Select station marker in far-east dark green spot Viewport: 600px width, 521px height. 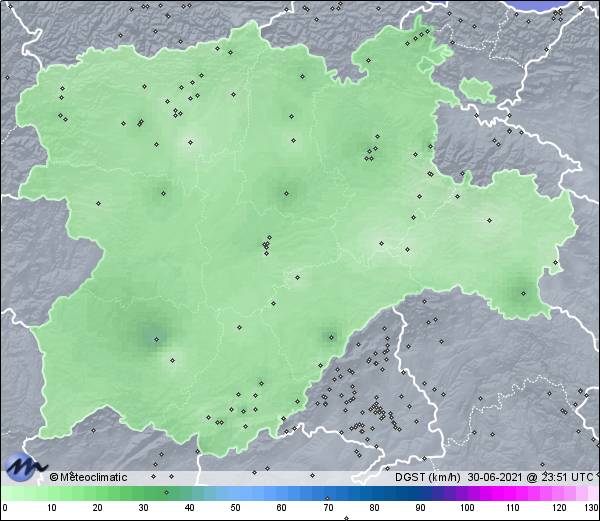pos(523,293)
